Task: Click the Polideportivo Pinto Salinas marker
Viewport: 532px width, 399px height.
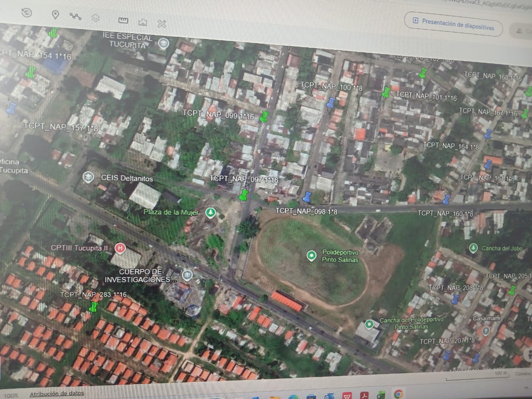Action: point(311,256)
